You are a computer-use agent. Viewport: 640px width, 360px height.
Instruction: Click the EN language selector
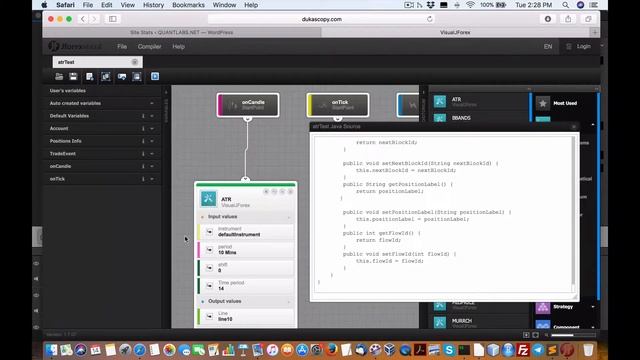548,47
